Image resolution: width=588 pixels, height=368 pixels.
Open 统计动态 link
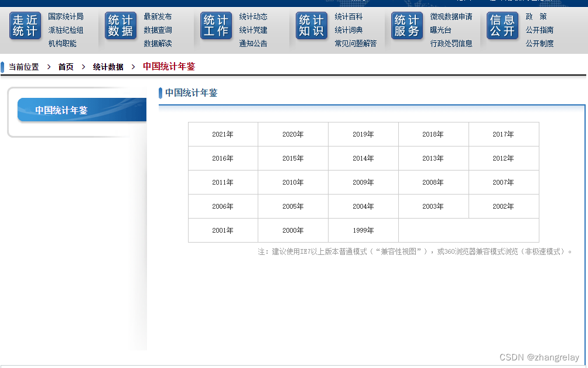point(253,16)
